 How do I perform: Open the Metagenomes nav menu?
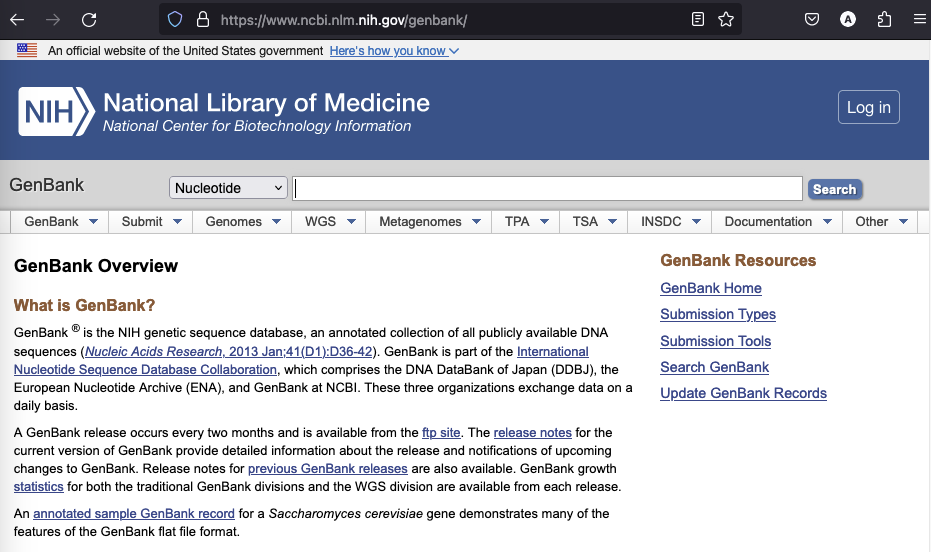[x=429, y=221]
